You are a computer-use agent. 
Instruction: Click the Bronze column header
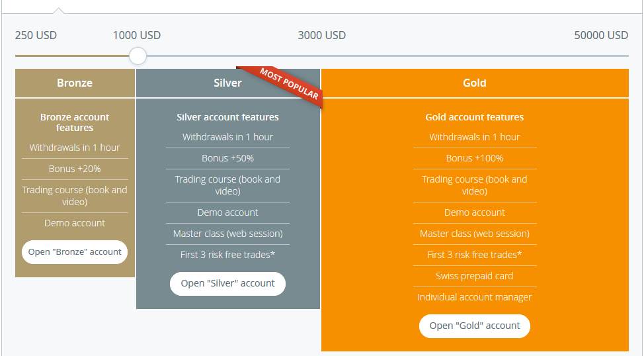[x=75, y=83]
